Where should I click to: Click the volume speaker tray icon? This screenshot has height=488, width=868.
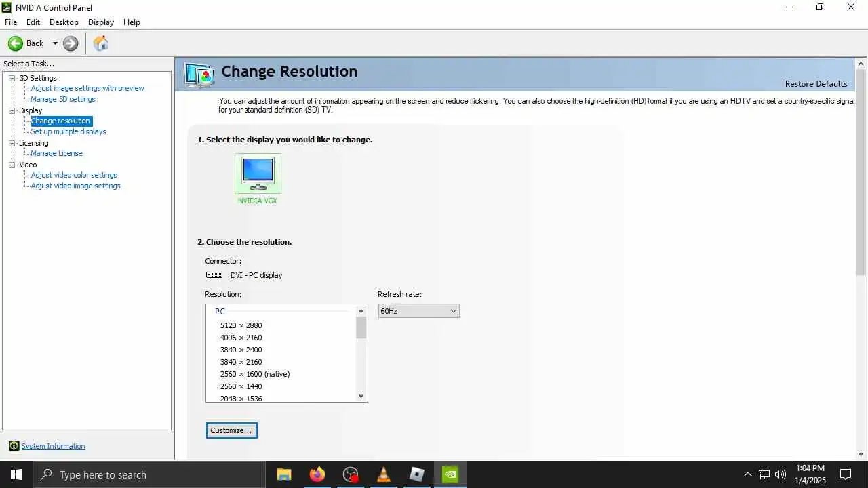[781, 474]
